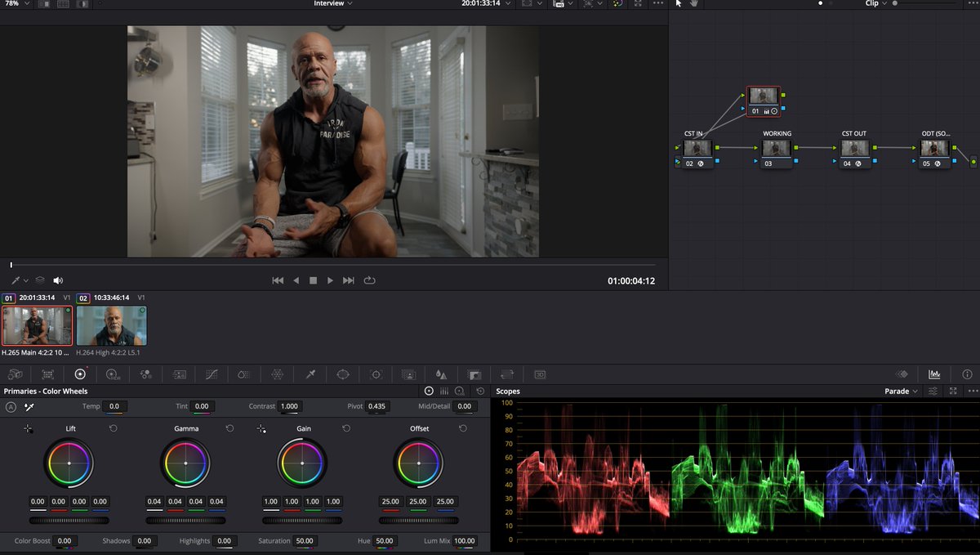The height and width of the screenshot is (555, 980).
Task: Toggle enhanced full-screen viewer
Action: tap(638, 4)
